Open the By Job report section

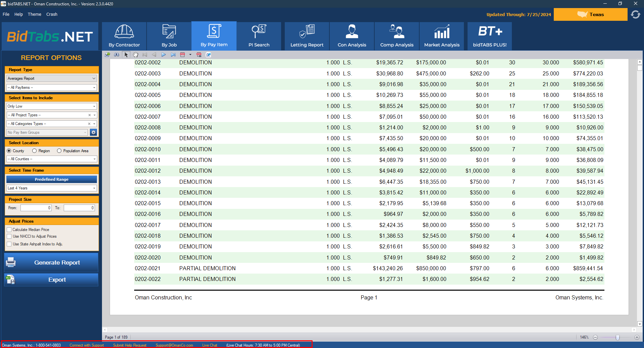(x=169, y=36)
